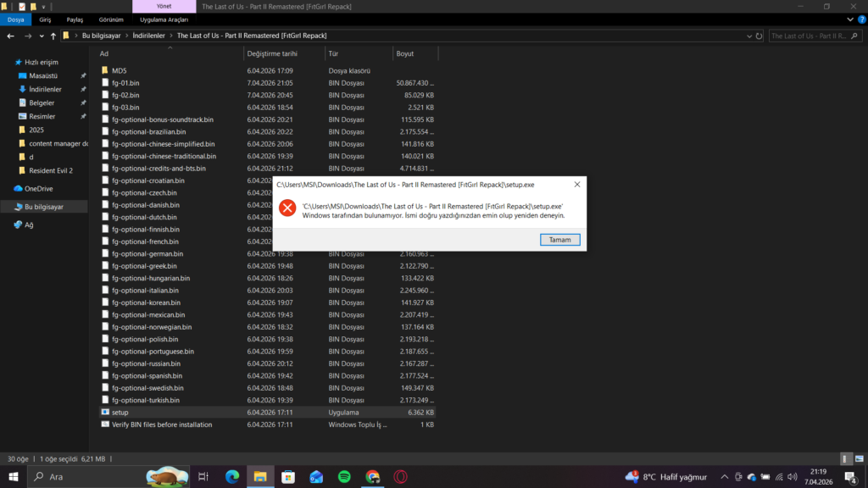This screenshot has height=488, width=868.
Task: Click the folder search box
Action: pyautogui.click(x=814, y=36)
